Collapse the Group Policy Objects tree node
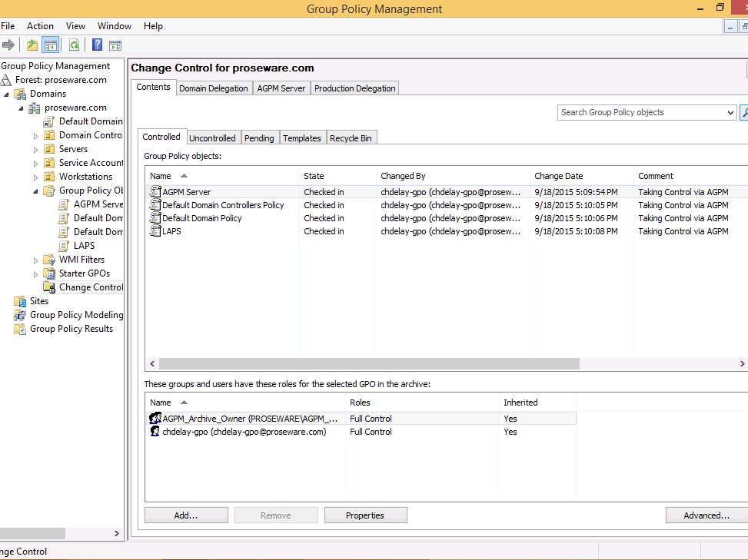 point(35,191)
